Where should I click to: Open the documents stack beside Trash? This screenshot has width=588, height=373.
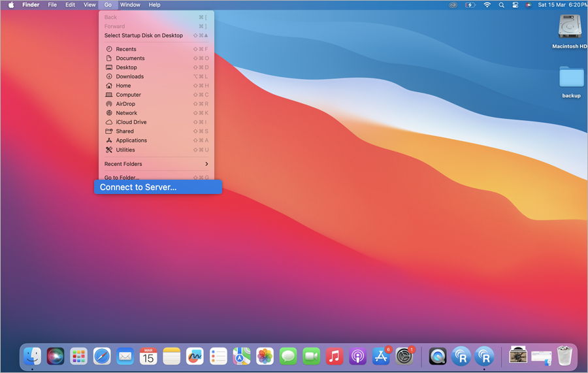pyautogui.click(x=542, y=357)
